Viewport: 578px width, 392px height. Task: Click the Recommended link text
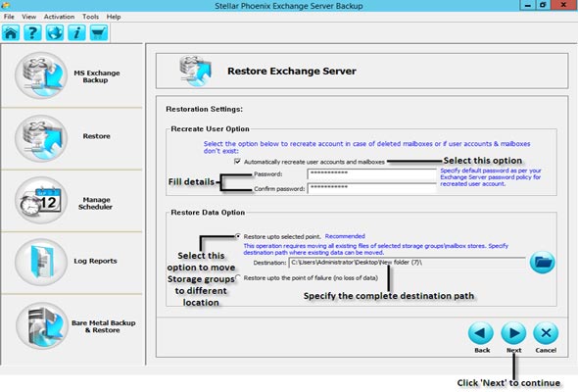(x=345, y=236)
